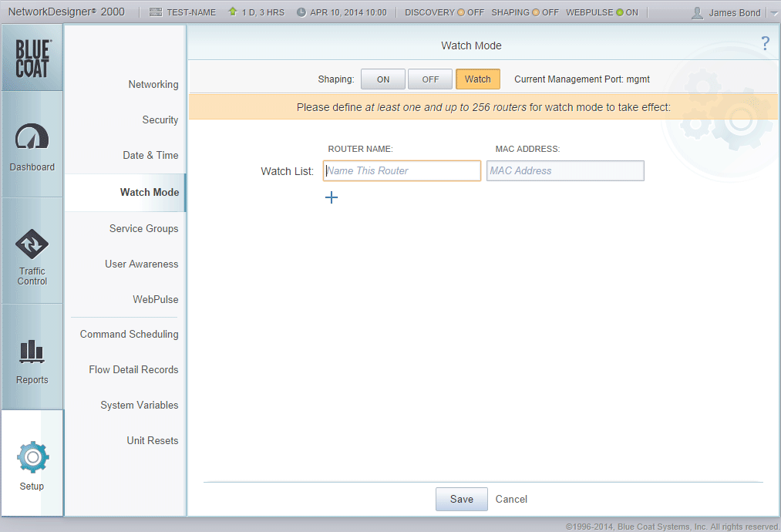
Task: Click the Discovery status indicator dot
Action: [x=461, y=12]
